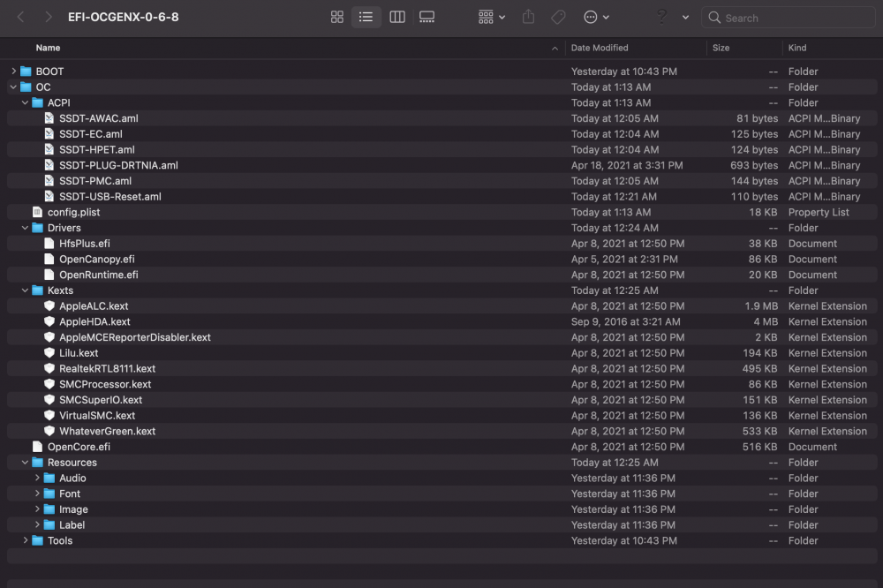Click the OC folder name
The width and height of the screenshot is (883, 588).
coord(43,87)
